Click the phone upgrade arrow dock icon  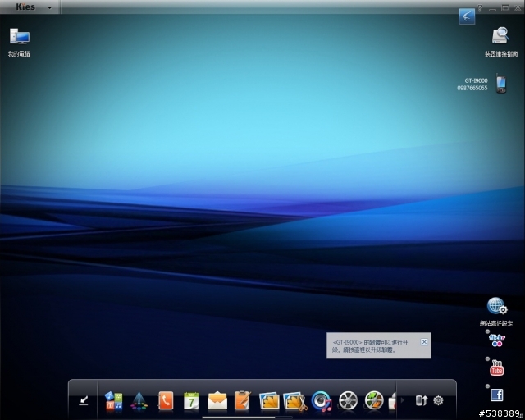pyautogui.click(x=421, y=400)
